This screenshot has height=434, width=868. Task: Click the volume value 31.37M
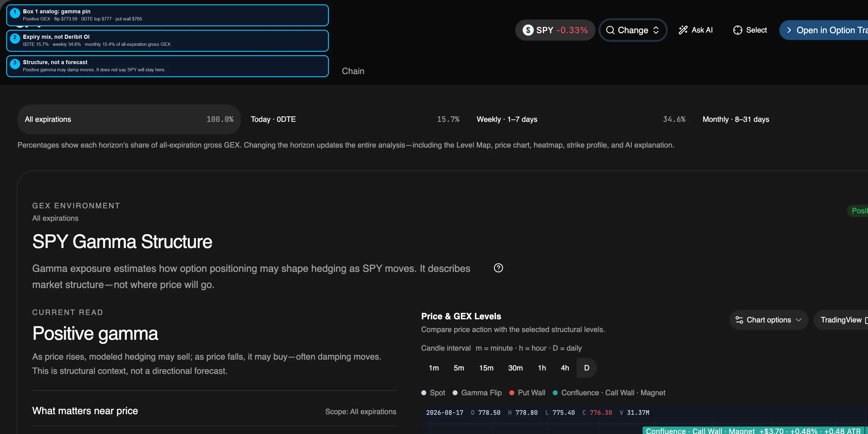(x=638, y=412)
